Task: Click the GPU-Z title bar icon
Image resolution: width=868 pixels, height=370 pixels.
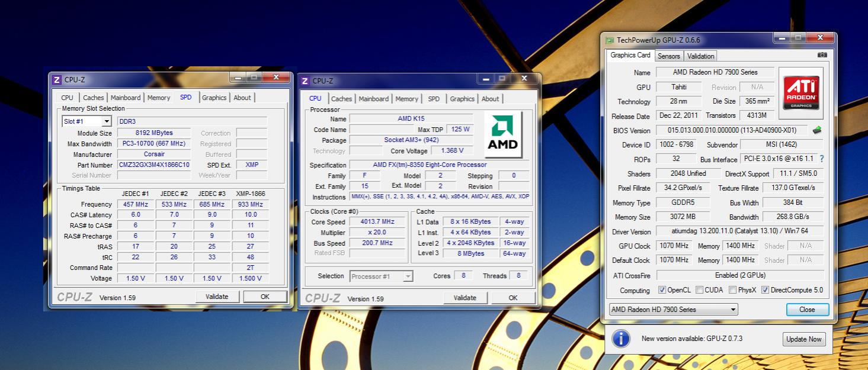Action: [610, 40]
